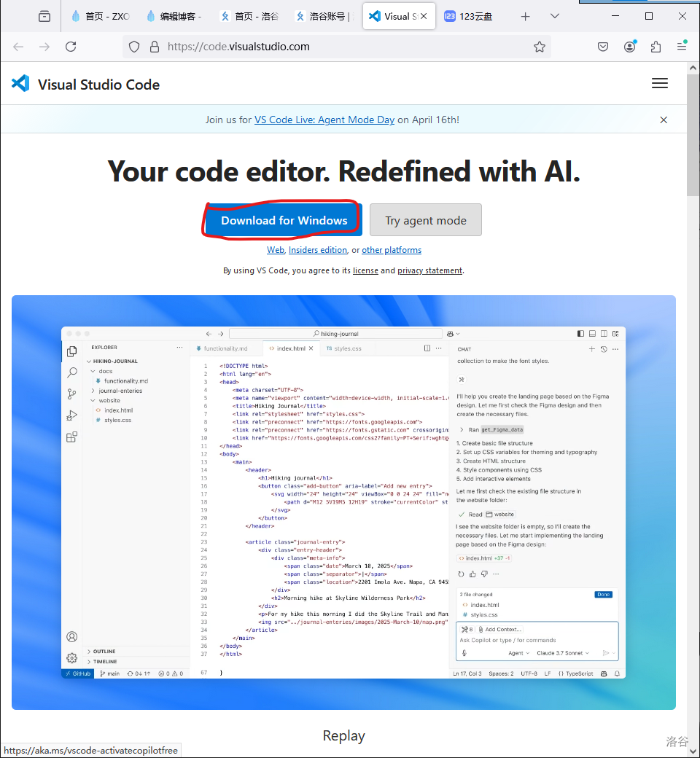Open the Firefox account profile icon
The image size is (700, 758).
(x=629, y=47)
